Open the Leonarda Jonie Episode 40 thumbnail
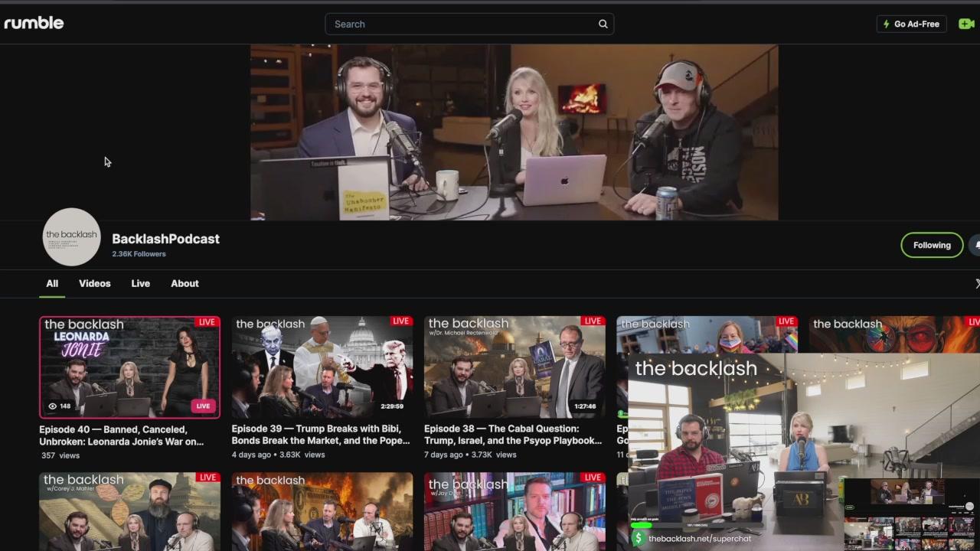Viewport: 980px width, 551px height. coord(129,367)
